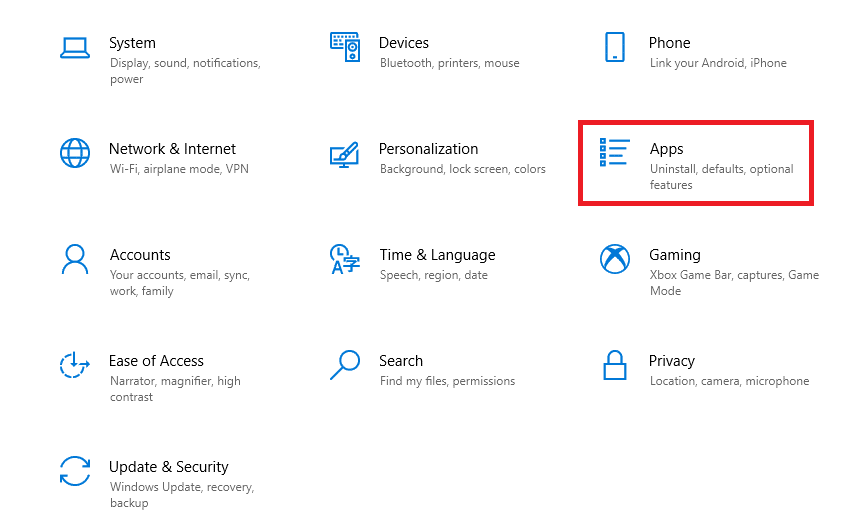Click the Gaming Xbox icon

click(x=614, y=259)
